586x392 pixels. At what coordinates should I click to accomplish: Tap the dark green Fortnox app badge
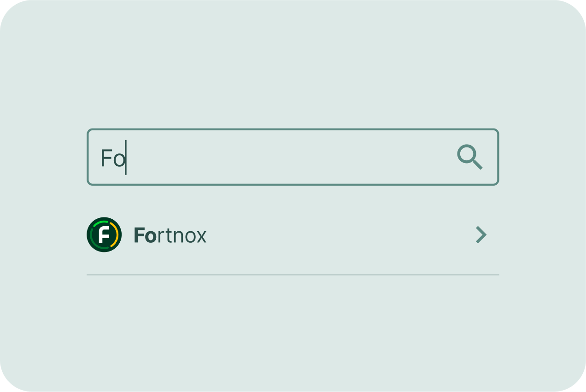(104, 235)
